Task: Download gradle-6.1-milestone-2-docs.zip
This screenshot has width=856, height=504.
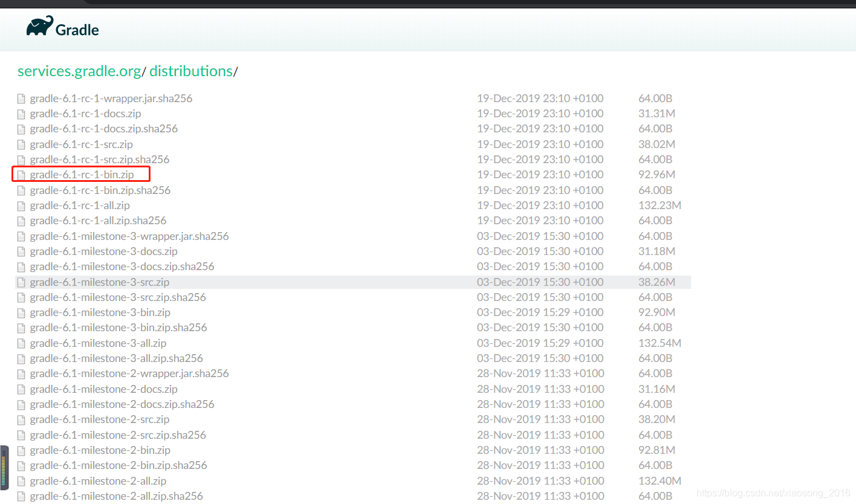Action: pos(104,389)
